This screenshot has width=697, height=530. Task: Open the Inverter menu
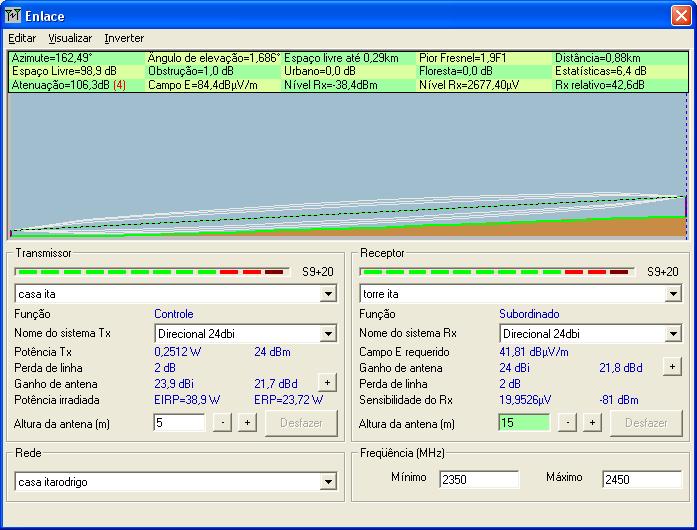coord(124,38)
